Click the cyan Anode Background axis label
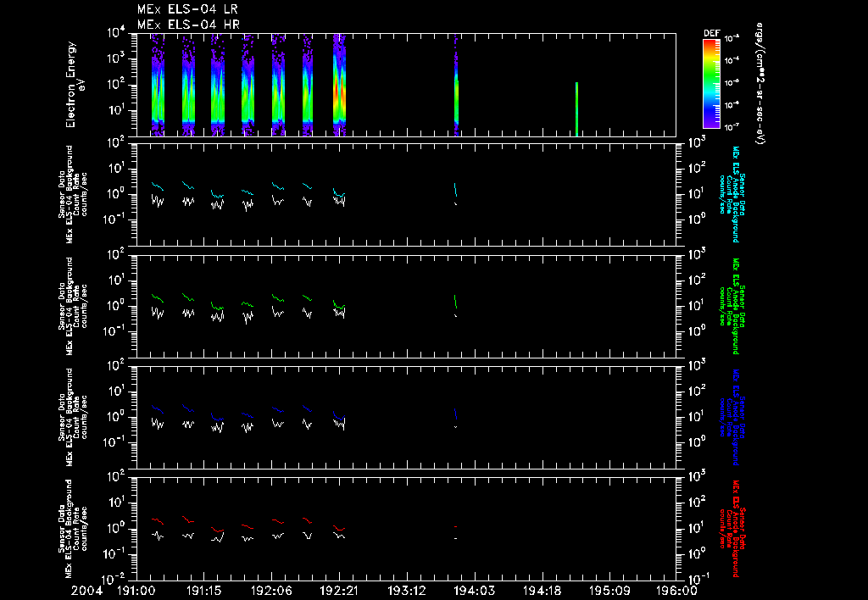868x600 pixels. (732, 194)
